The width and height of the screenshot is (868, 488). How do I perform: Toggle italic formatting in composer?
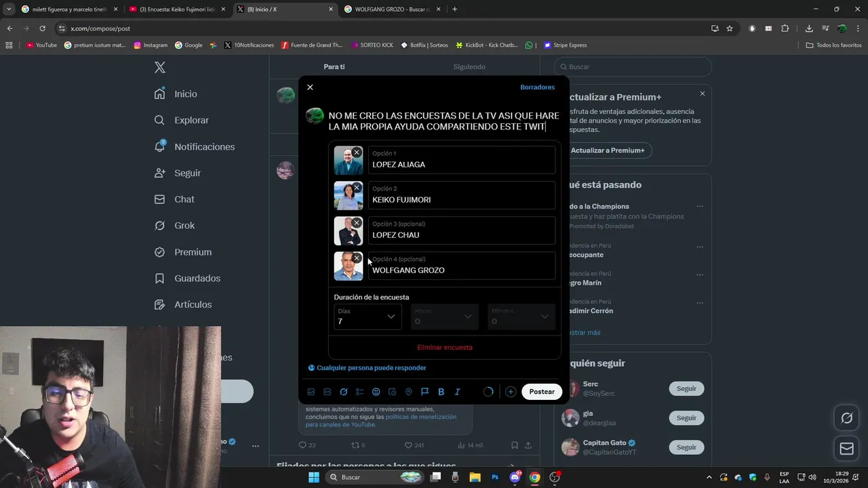pyautogui.click(x=458, y=392)
